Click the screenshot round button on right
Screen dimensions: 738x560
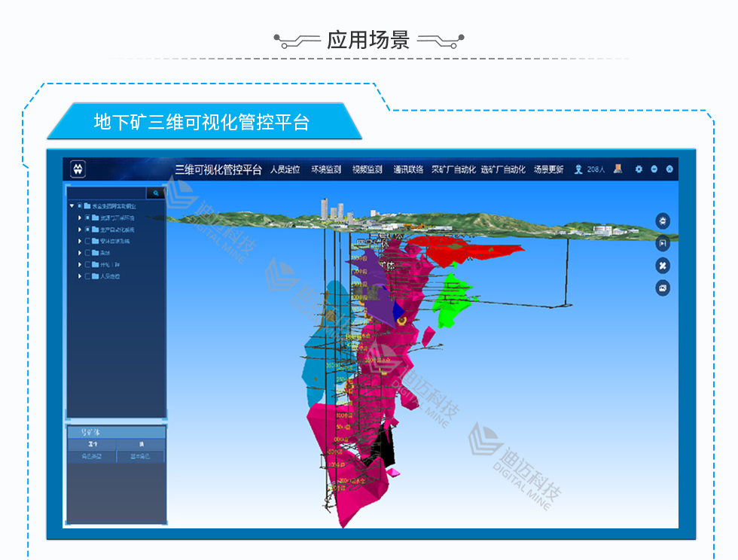point(663,288)
